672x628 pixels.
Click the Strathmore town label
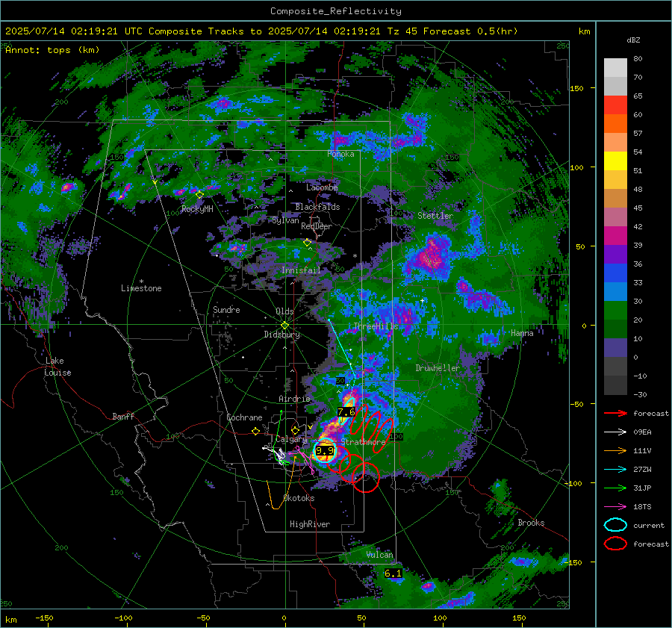pos(363,441)
